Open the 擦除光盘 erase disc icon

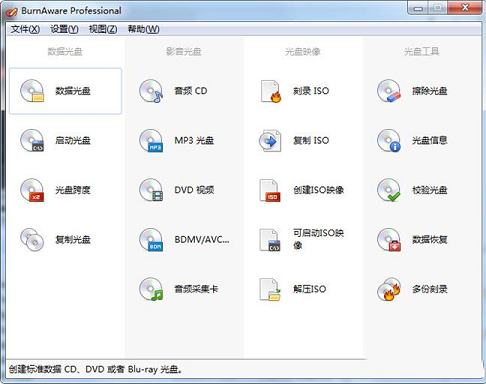tap(389, 91)
